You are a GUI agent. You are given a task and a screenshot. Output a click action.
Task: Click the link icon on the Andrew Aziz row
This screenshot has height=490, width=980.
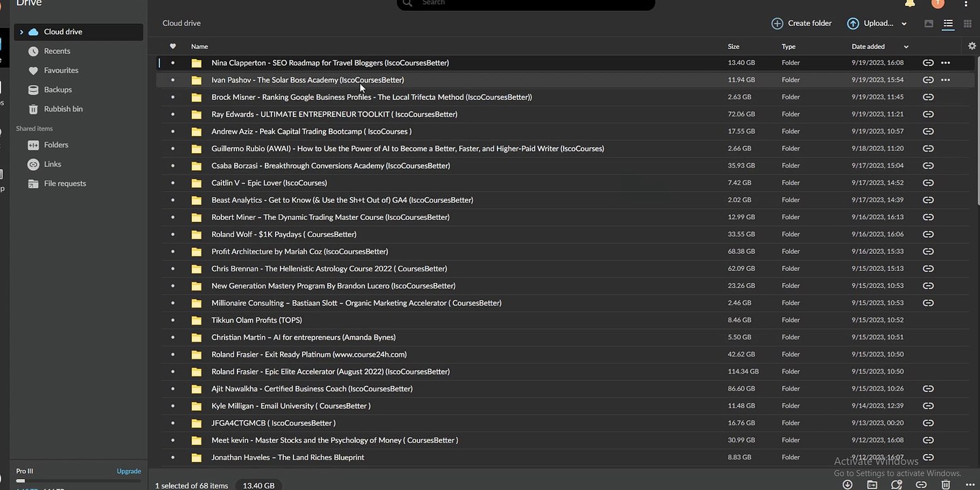928,131
